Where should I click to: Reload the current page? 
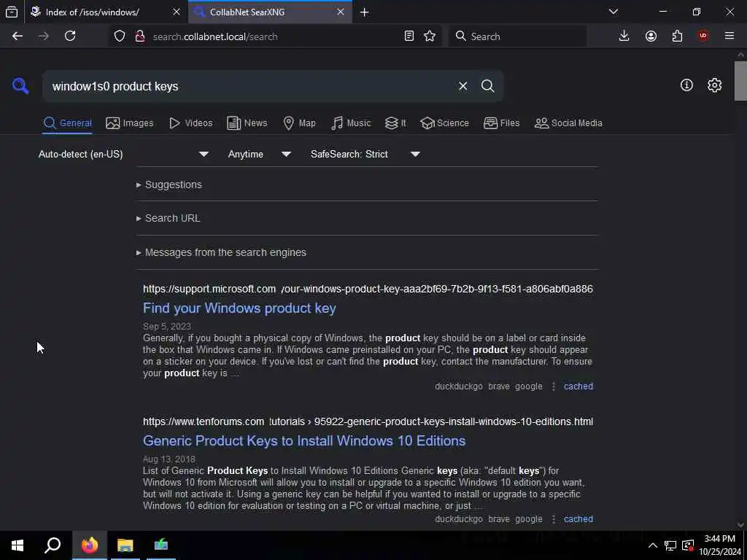pyautogui.click(x=70, y=36)
